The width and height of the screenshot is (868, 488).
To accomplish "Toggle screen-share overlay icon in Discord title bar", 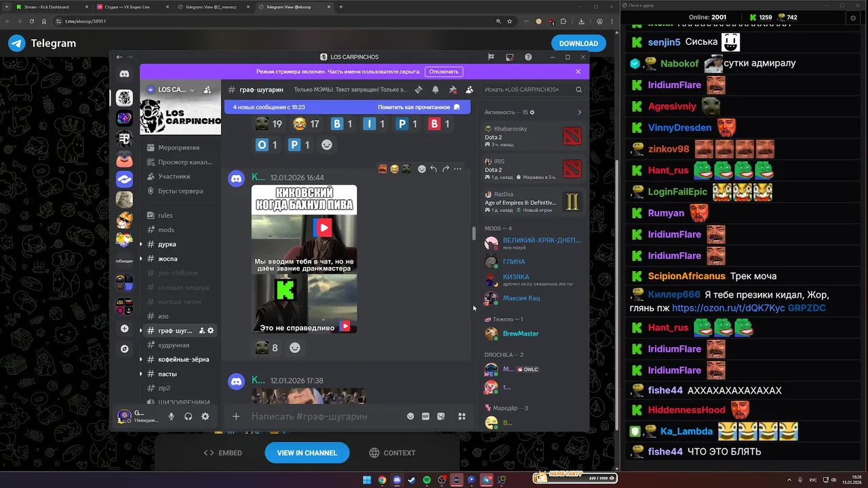I will point(509,57).
